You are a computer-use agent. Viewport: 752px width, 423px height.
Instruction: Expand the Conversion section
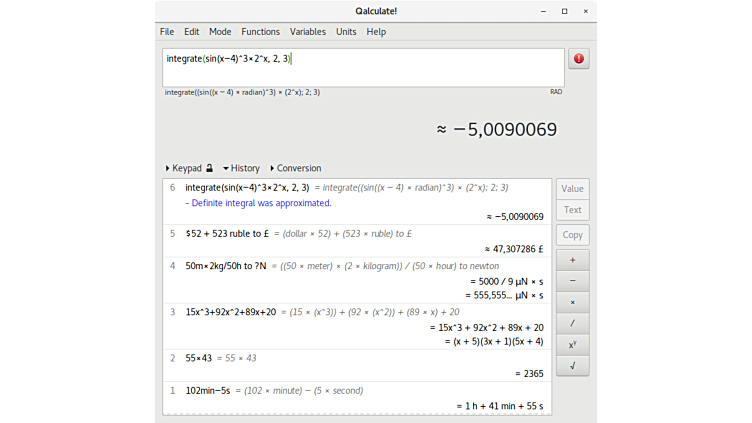click(295, 168)
